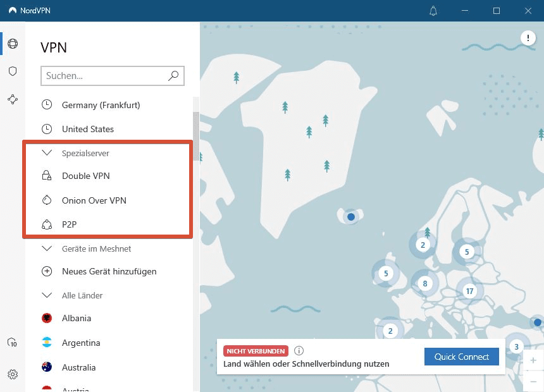Screen dimensions: 544x392
Task: Select the map cluster labeled 2 near Norway
Action: click(423, 245)
